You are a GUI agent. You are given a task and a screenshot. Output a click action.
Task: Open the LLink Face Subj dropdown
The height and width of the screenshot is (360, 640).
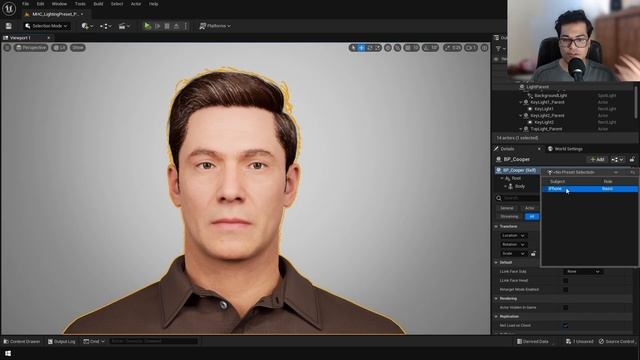(x=584, y=272)
